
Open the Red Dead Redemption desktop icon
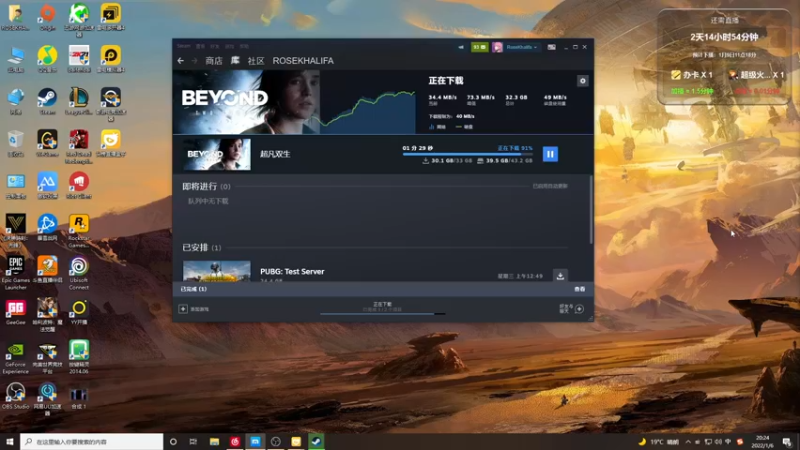(x=79, y=147)
